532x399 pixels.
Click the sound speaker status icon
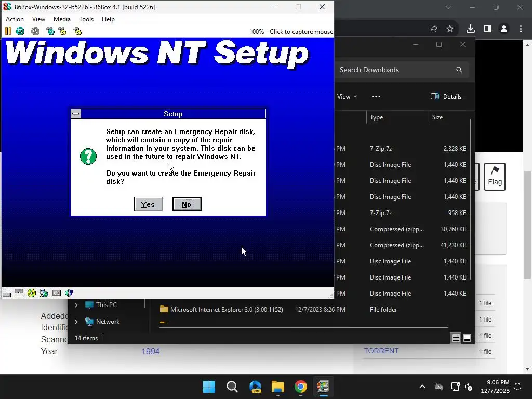pos(69,293)
